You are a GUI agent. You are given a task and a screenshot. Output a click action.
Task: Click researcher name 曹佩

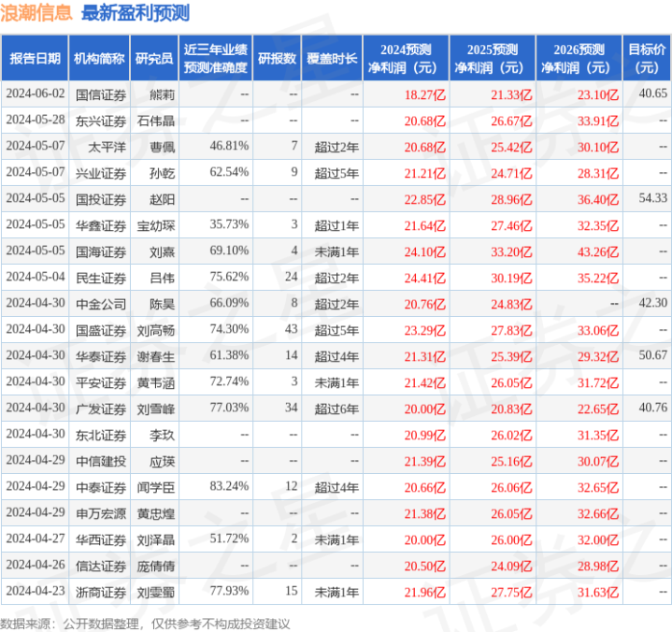point(162,147)
